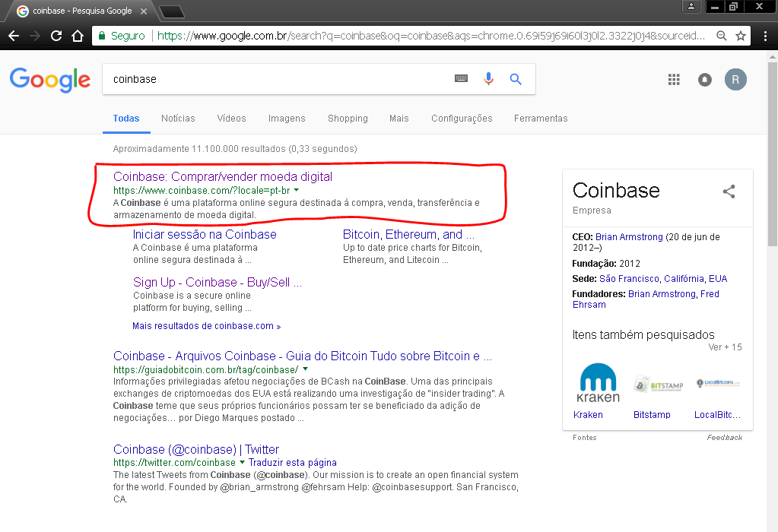Switch to the Imagens tab
Viewport: 778px width, 532px height.
pyautogui.click(x=287, y=119)
